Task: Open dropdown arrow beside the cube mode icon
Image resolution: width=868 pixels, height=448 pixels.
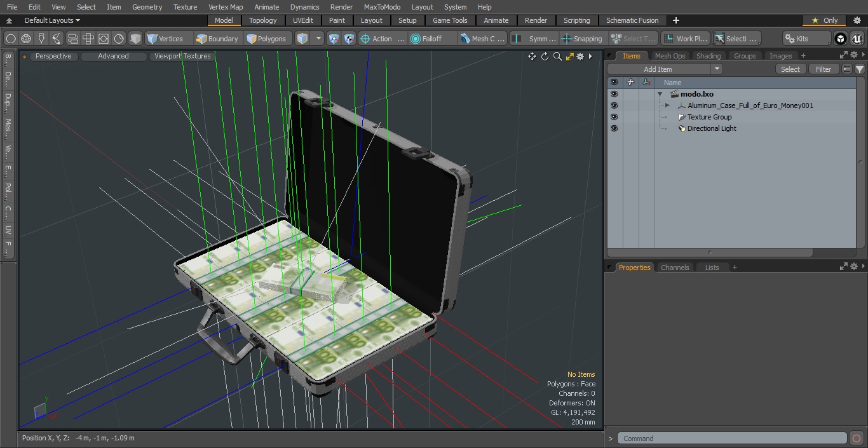Action: click(318, 39)
